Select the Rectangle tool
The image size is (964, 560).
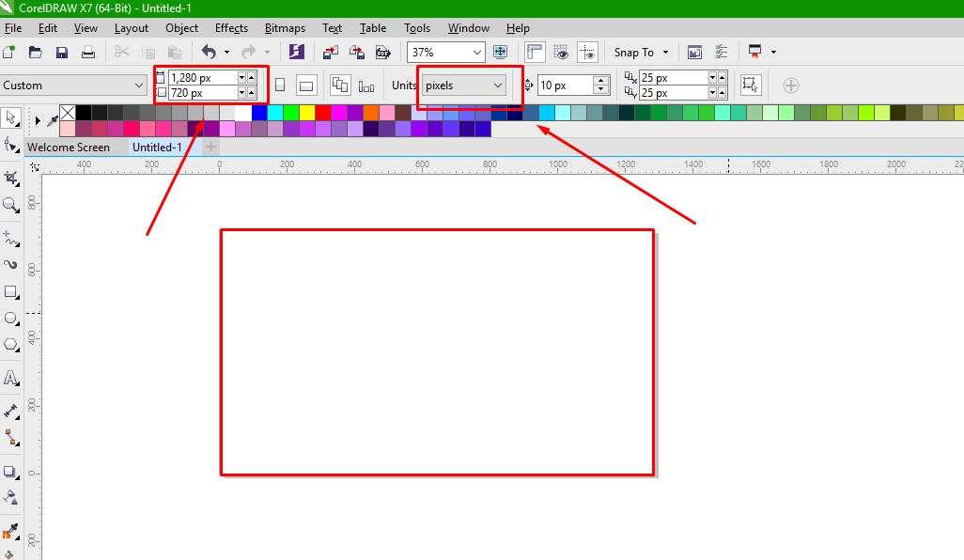(11, 291)
